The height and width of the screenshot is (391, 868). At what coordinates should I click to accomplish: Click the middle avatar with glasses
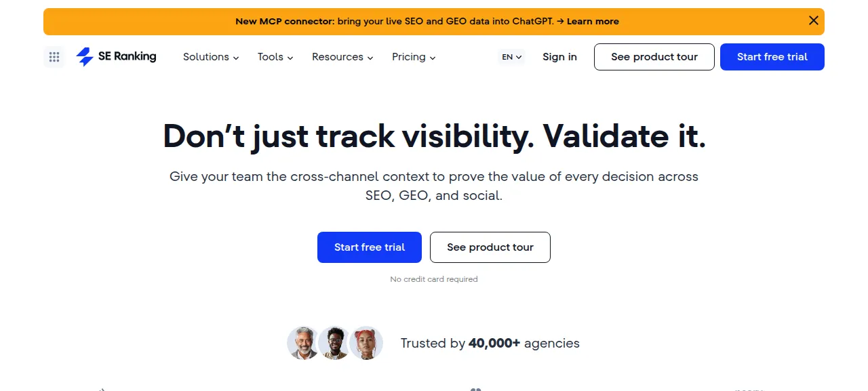tap(334, 343)
